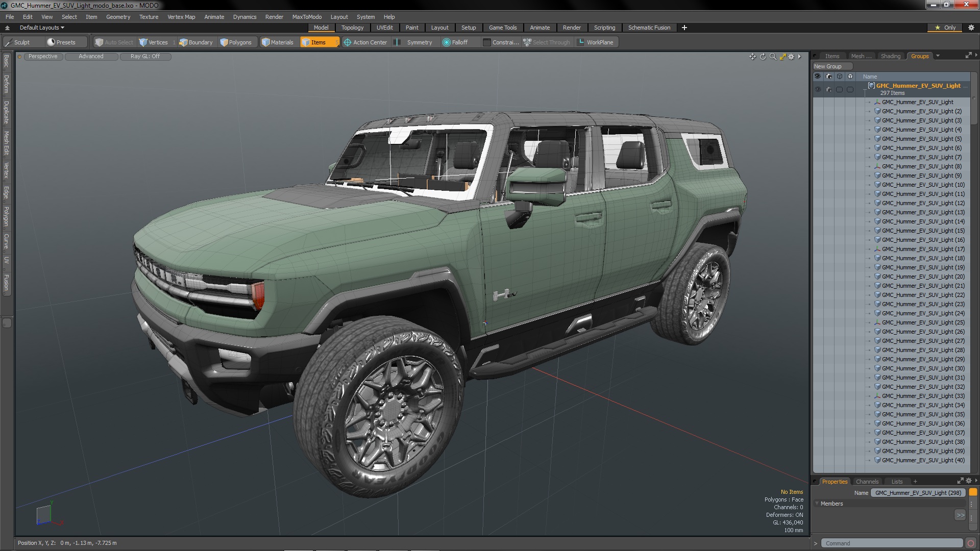Viewport: 980px width, 551px height.
Task: Switch to the Lists tab
Action: tap(897, 482)
